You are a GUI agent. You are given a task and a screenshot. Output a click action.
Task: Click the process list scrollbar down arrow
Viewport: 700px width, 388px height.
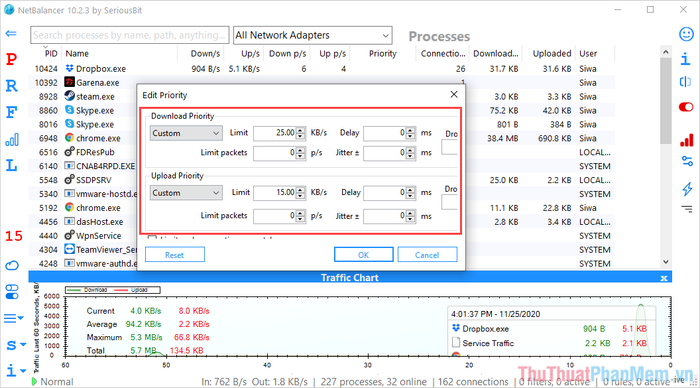(666, 262)
